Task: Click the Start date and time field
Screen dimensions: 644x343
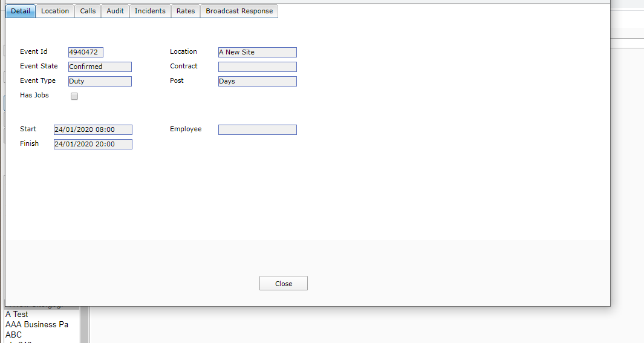Action: pos(93,129)
